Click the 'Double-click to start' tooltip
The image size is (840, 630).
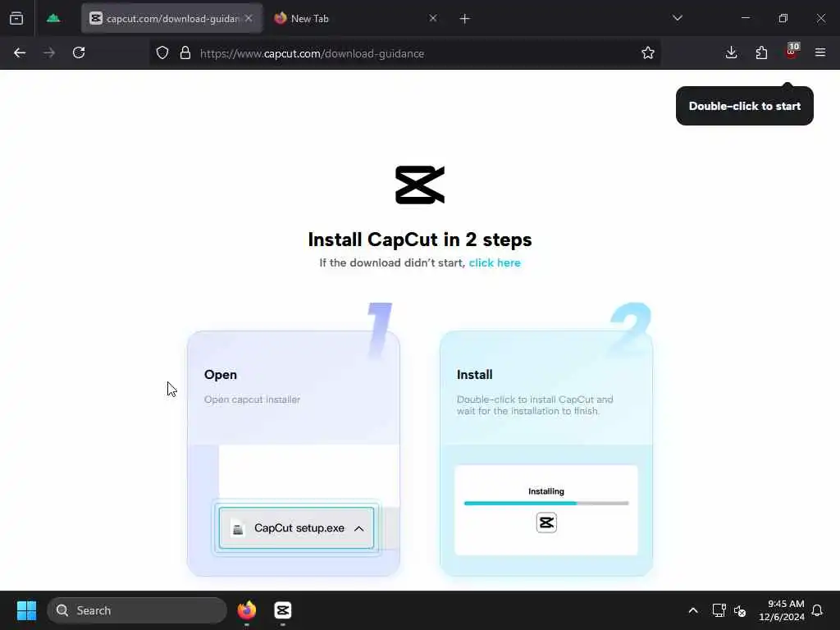click(x=745, y=106)
